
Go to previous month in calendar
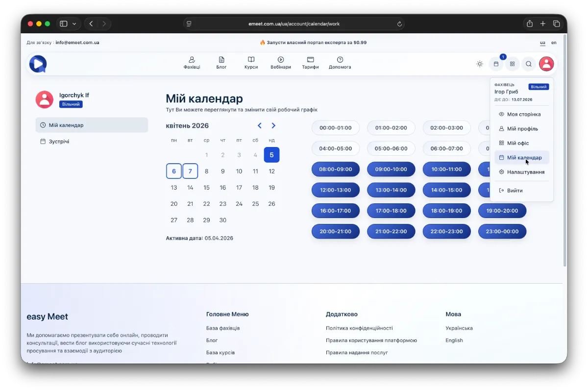(260, 126)
